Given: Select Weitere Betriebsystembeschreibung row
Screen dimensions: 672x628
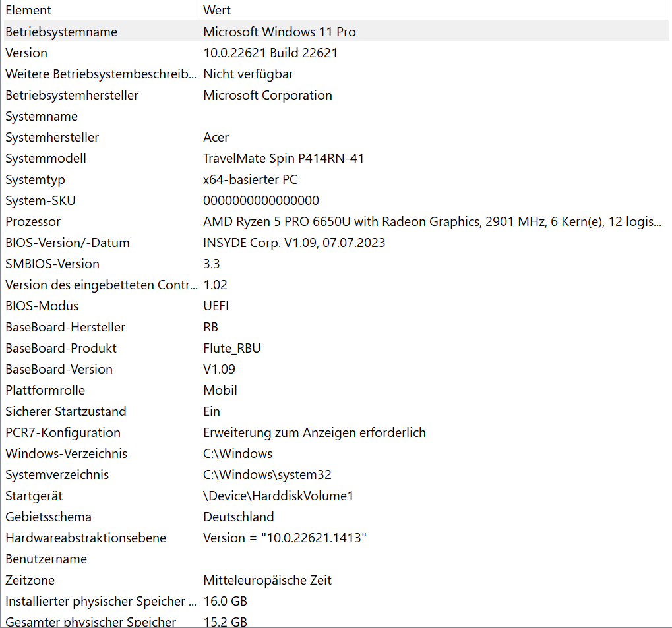Looking at the screenshot, I should click(x=336, y=74).
